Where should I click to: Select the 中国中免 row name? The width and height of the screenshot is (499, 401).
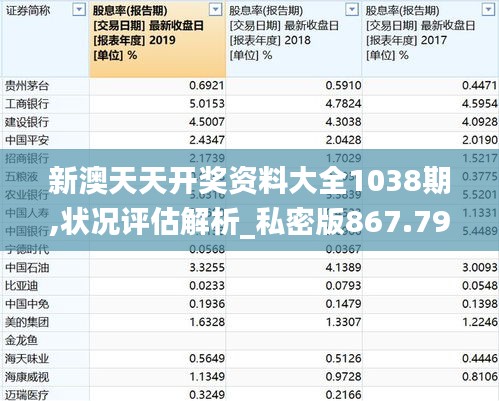[x=27, y=304]
